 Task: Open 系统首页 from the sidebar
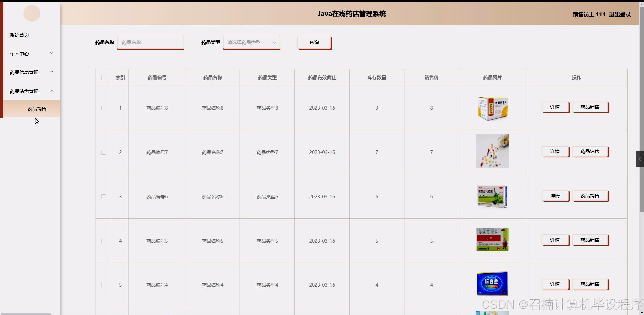pos(19,35)
